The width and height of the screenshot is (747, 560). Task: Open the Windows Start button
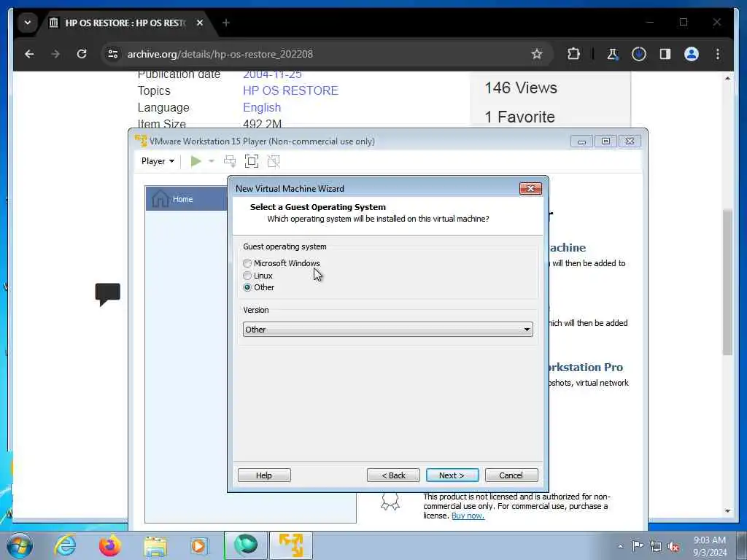pyautogui.click(x=20, y=545)
